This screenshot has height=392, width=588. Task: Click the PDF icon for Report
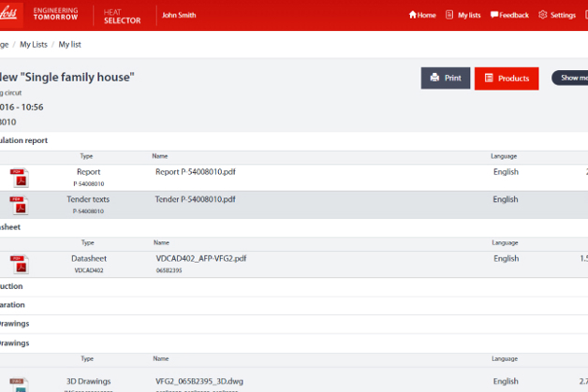[19, 178]
